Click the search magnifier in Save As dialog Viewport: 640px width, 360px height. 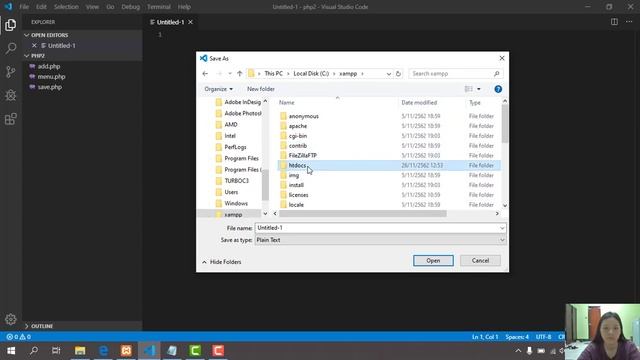pos(496,73)
